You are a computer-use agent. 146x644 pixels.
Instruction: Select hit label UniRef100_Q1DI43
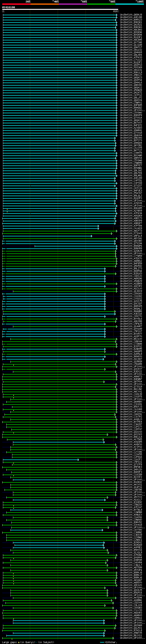tap(131, 432)
